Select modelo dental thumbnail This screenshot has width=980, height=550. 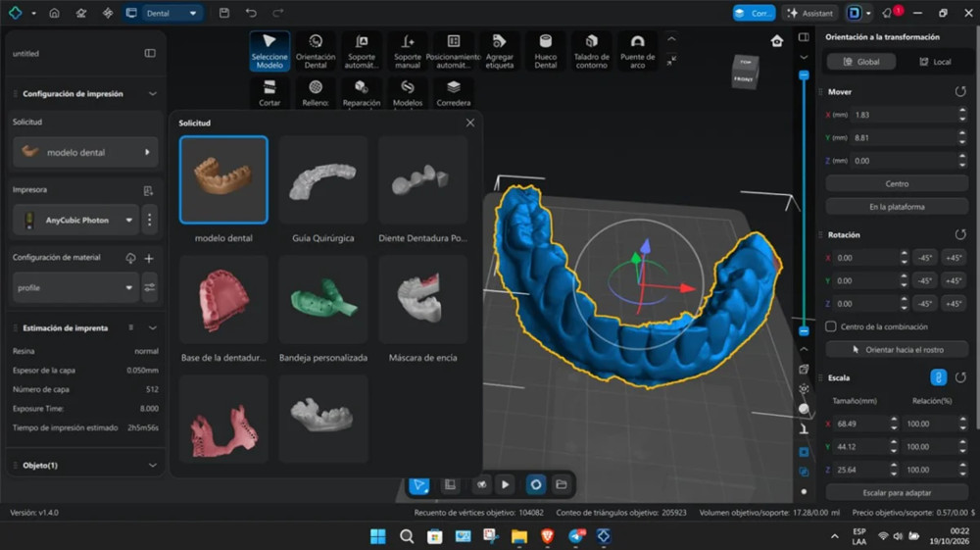[223, 179]
